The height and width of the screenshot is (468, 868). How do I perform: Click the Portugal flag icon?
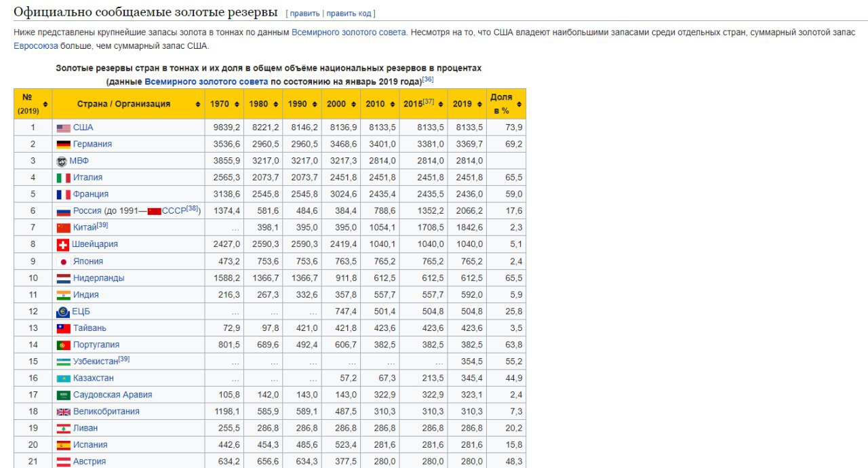(x=63, y=345)
